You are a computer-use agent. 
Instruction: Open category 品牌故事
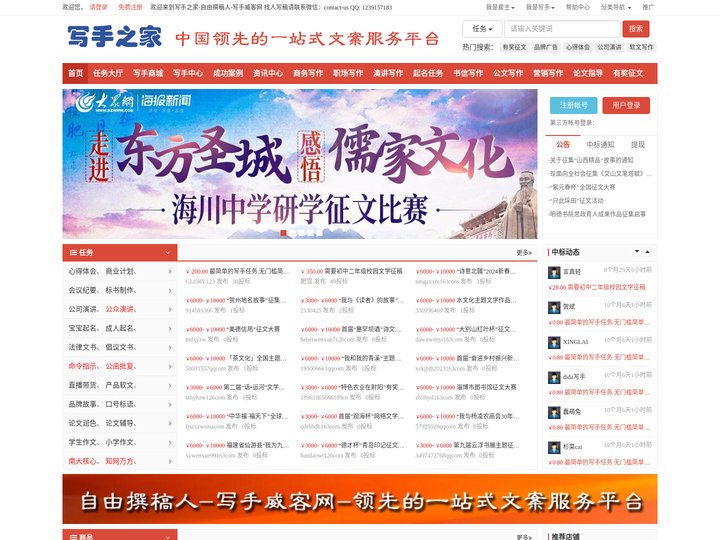pyautogui.click(x=84, y=405)
